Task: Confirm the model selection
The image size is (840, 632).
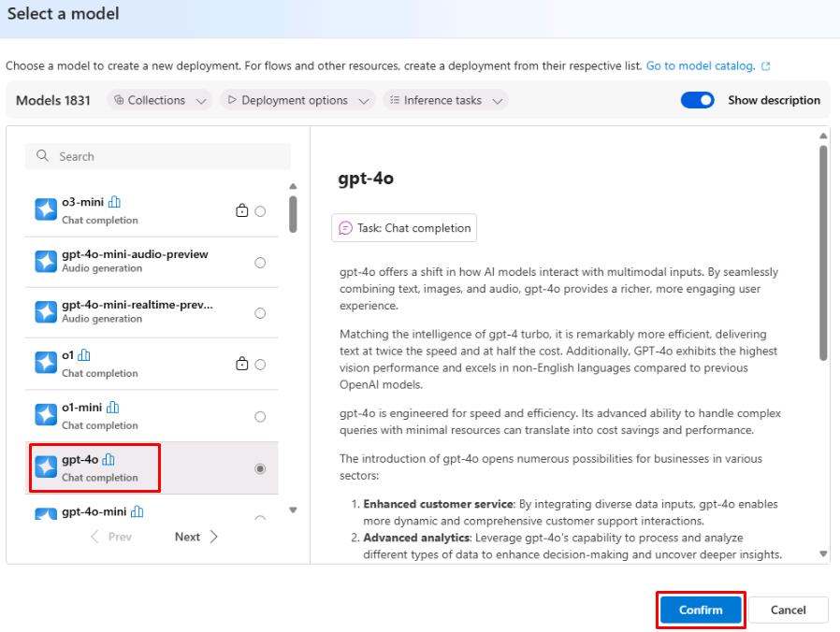Action: pyautogui.click(x=701, y=610)
